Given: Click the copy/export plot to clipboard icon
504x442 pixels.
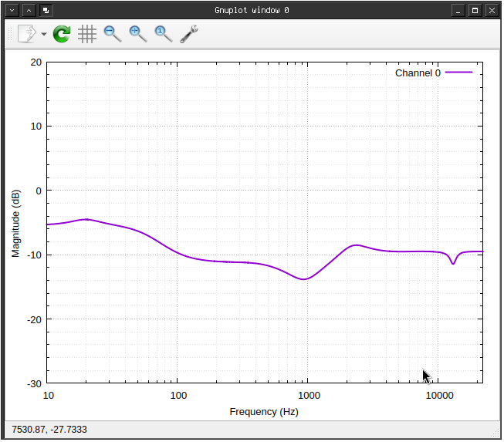Looking at the screenshot, I should (27, 34).
